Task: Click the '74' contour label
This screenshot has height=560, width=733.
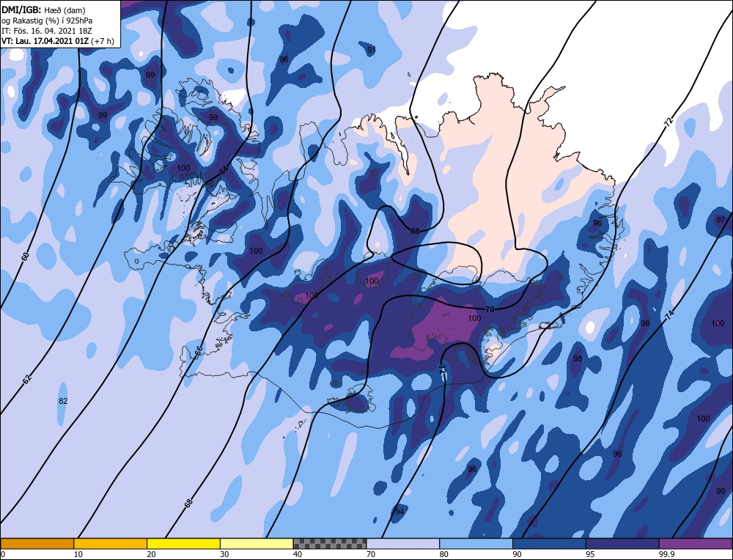Action: [669, 315]
